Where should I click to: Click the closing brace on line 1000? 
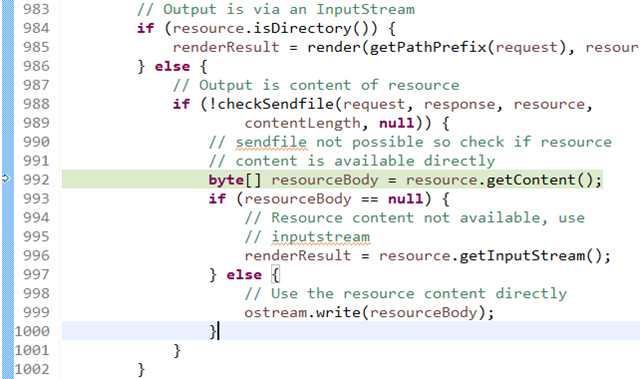point(213,331)
